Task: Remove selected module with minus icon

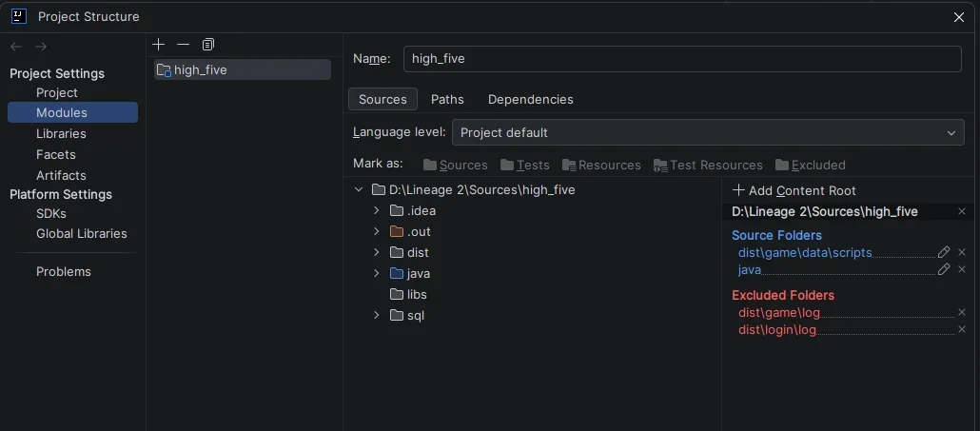Action: (x=183, y=45)
